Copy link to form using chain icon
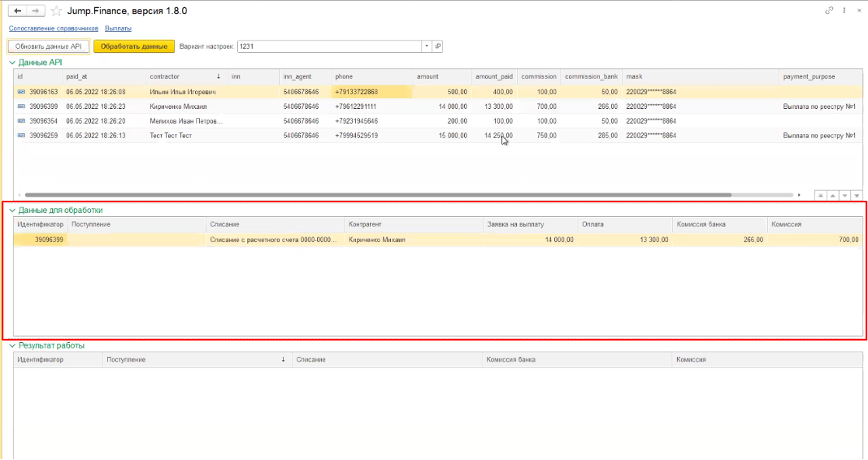This screenshot has width=868, height=460. (x=829, y=11)
